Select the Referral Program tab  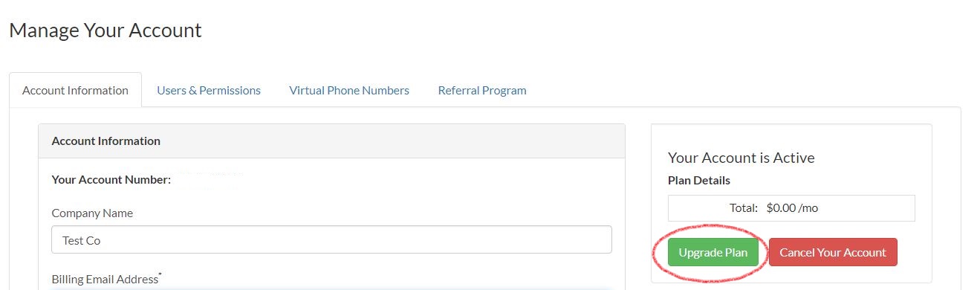482,90
